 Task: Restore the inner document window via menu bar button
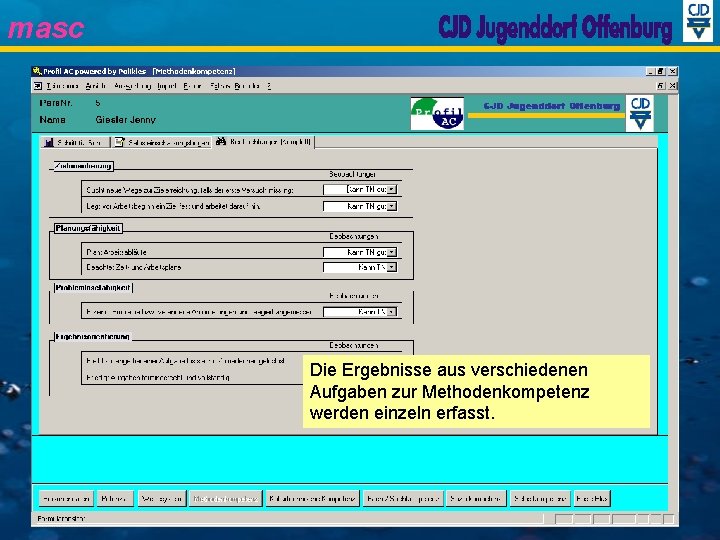coord(661,86)
